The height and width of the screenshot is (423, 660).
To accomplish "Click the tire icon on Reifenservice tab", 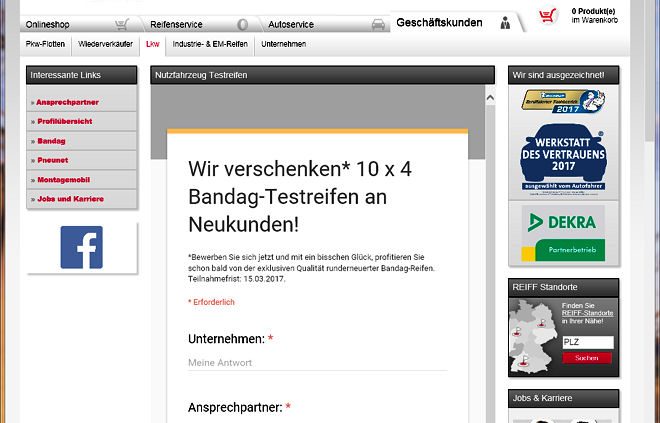I will coord(242,24).
